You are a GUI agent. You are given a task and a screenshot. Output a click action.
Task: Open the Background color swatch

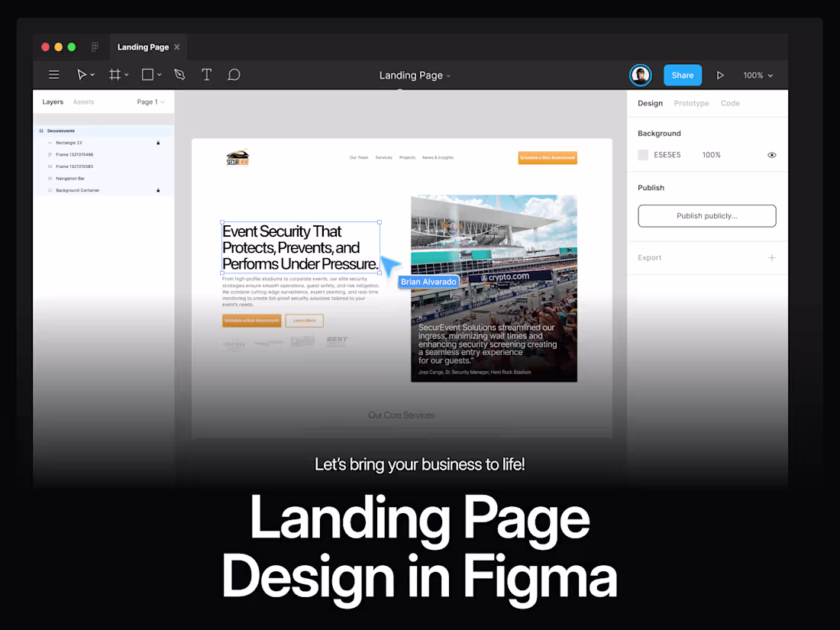coord(643,154)
